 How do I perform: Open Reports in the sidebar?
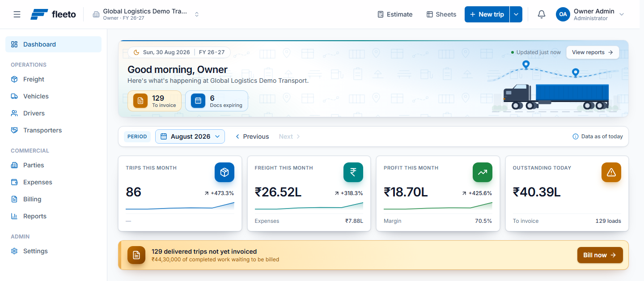[x=53, y=216]
